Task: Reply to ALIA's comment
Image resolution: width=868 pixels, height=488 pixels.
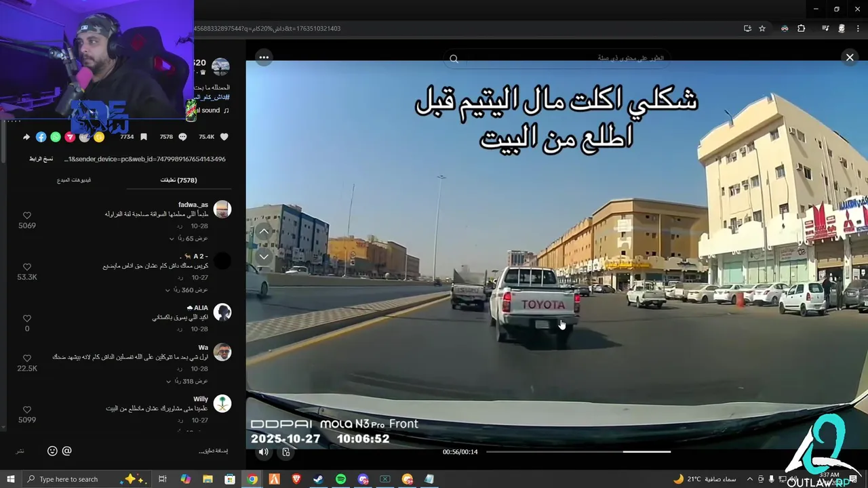Action: tap(180, 329)
